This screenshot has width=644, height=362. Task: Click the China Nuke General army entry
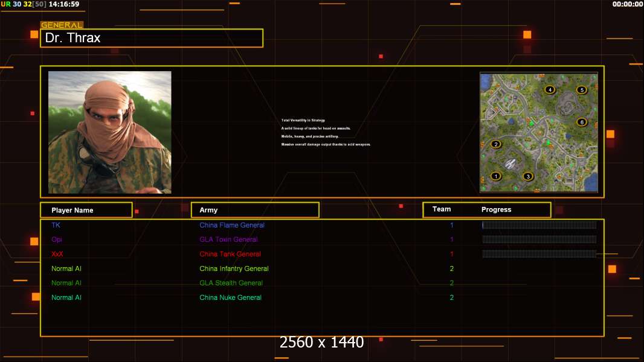[231, 297]
